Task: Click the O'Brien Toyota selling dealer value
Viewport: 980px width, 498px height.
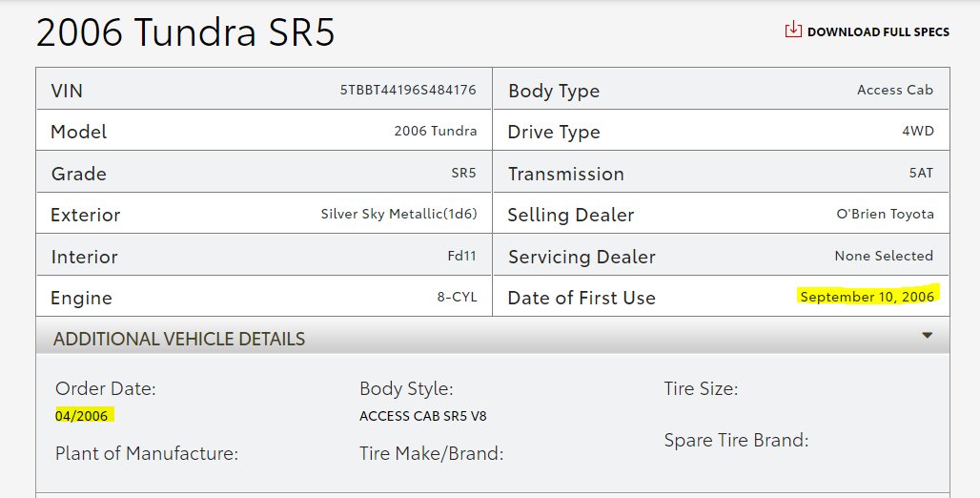Action: pyautogui.click(x=885, y=215)
